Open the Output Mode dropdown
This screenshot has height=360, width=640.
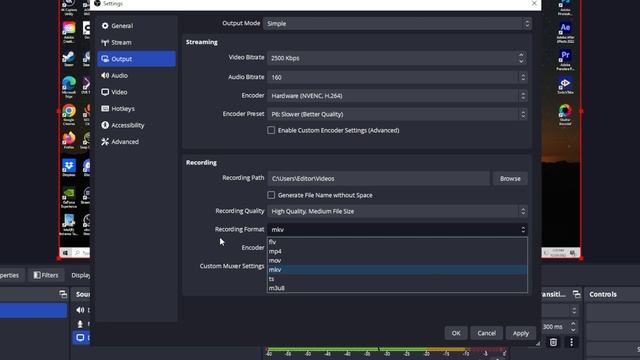point(397,24)
